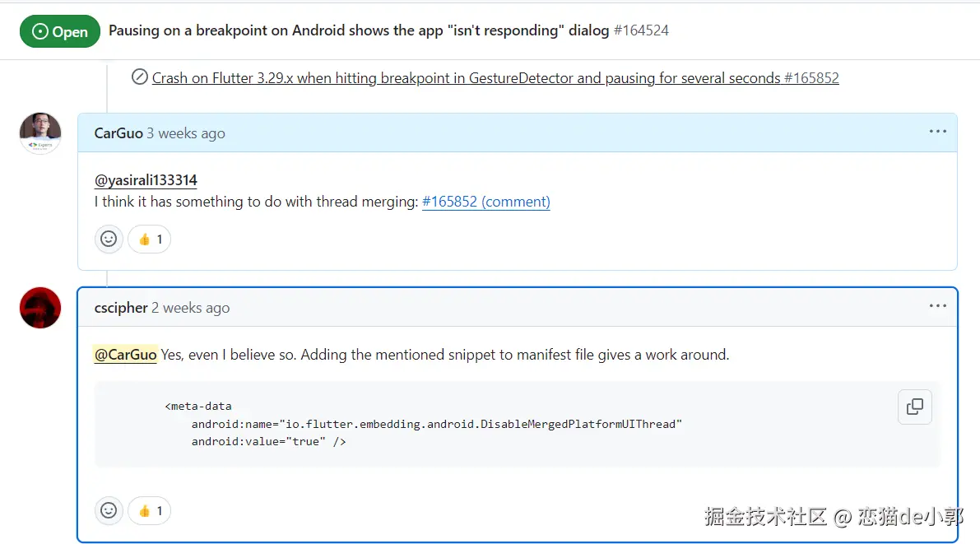Click the green Open status badge
Image resolution: width=980 pixels, height=544 pixels.
60,31
